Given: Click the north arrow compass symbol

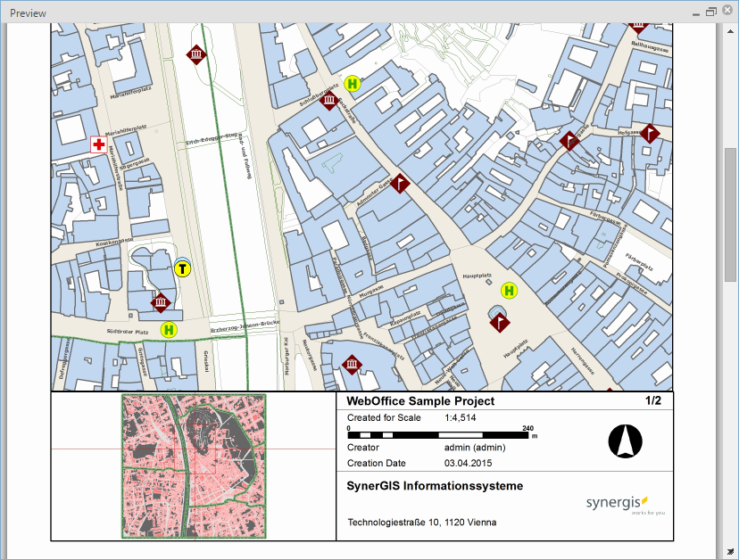Looking at the screenshot, I should click(x=625, y=441).
